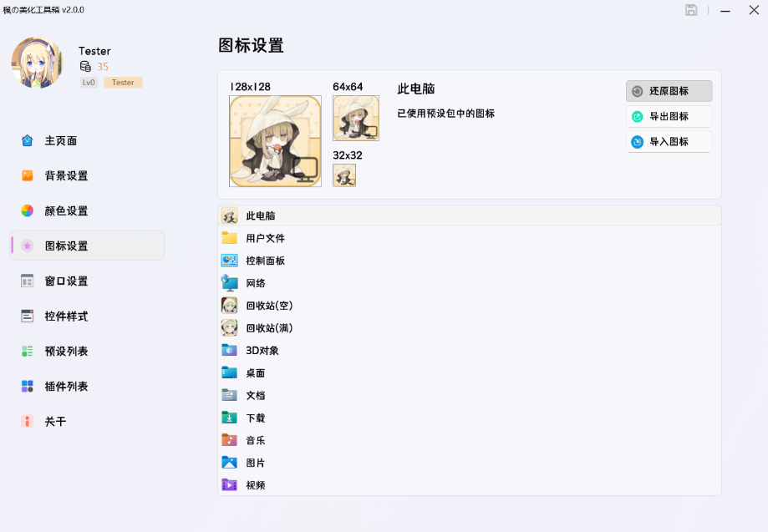Screen dimensions: 768x532
Task: Click the 视频 video folder icon
Action: [230, 485]
